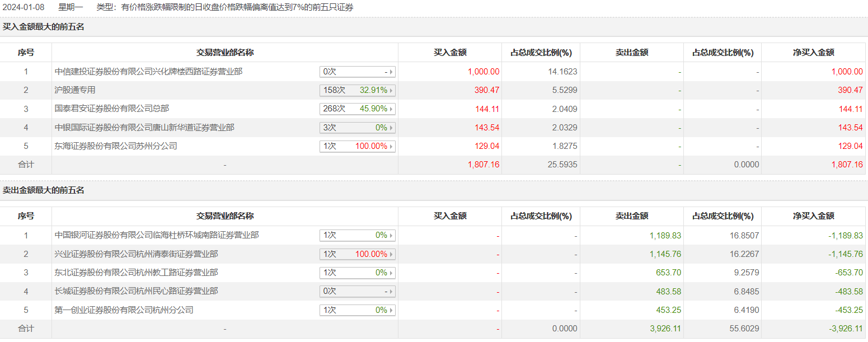Open 东北证券杭州教工路 1次 dropdown
Image resolution: width=868 pixels, height=342 pixels.
pyautogui.click(x=358, y=273)
